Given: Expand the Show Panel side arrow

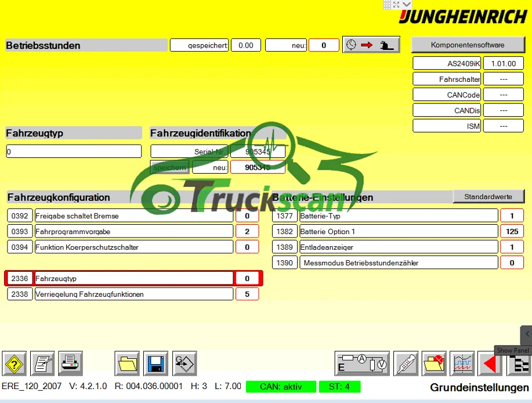Looking at the screenshot, I should point(527,334).
